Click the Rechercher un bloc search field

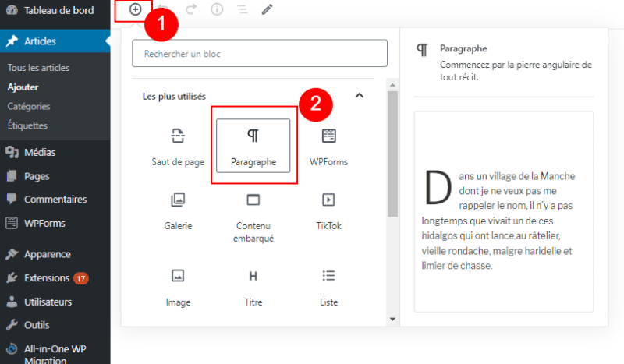click(x=260, y=54)
